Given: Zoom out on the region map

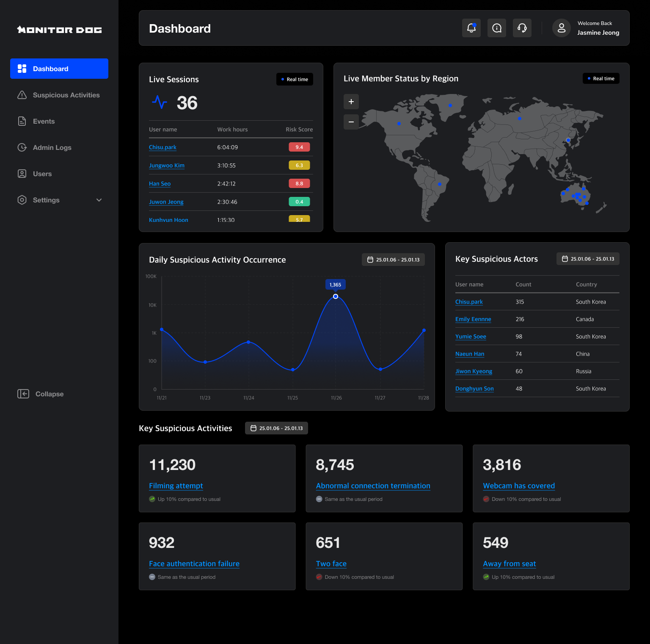Looking at the screenshot, I should pyautogui.click(x=351, y=122).
